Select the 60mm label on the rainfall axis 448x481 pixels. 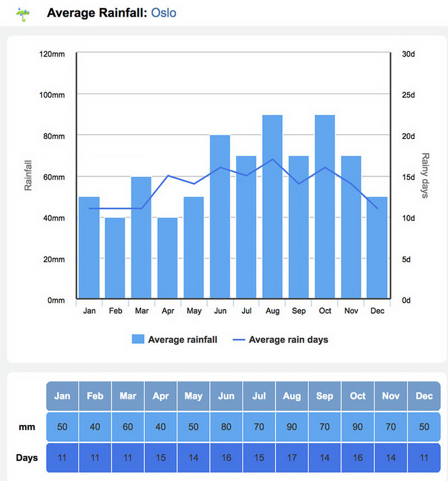click(54, 177)
